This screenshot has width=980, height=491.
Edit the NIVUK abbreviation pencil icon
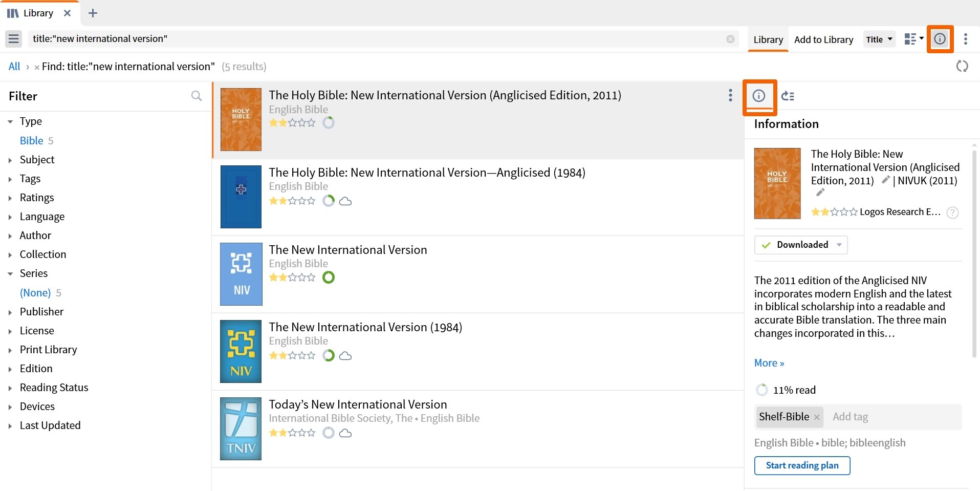[820, 192]
